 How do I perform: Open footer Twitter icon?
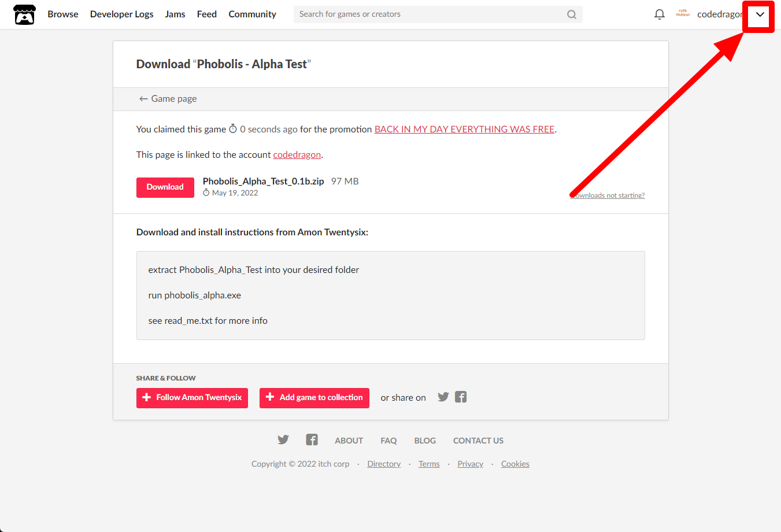point(283,439)
